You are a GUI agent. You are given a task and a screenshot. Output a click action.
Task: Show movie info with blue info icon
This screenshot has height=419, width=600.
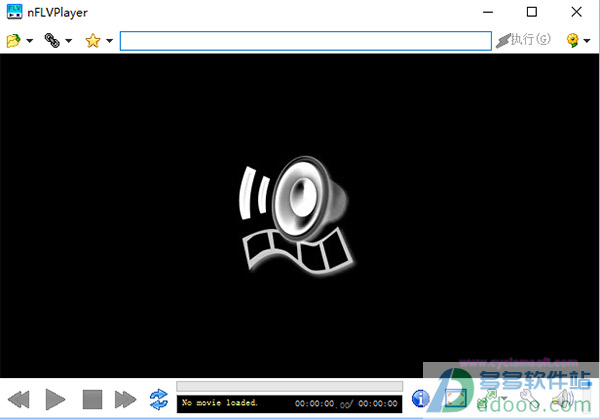pos(421,398)
